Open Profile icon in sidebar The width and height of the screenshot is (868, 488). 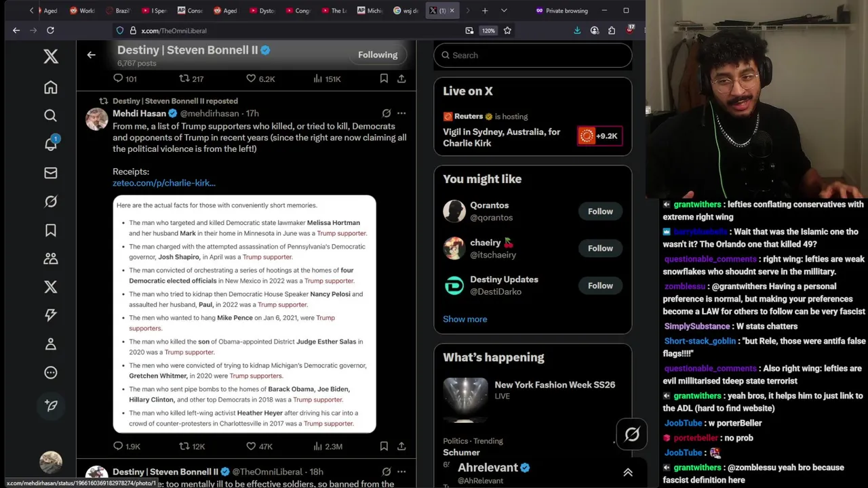click(51, 344)
